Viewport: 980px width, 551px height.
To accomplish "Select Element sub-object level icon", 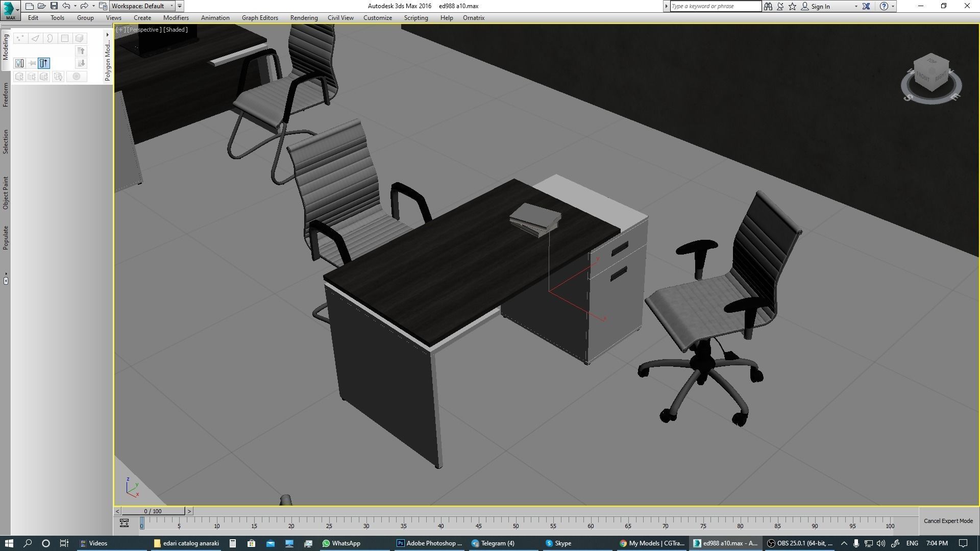I will tap(79, 38).
